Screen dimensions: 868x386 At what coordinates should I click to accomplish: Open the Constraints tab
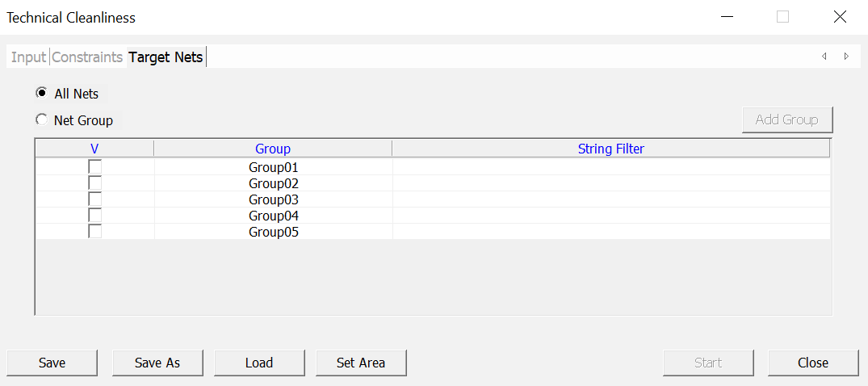87,57
